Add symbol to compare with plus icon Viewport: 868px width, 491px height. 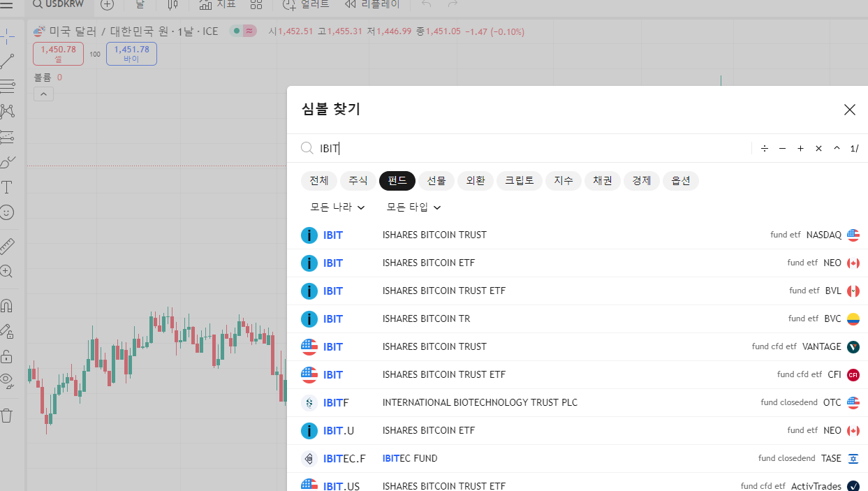107,5
